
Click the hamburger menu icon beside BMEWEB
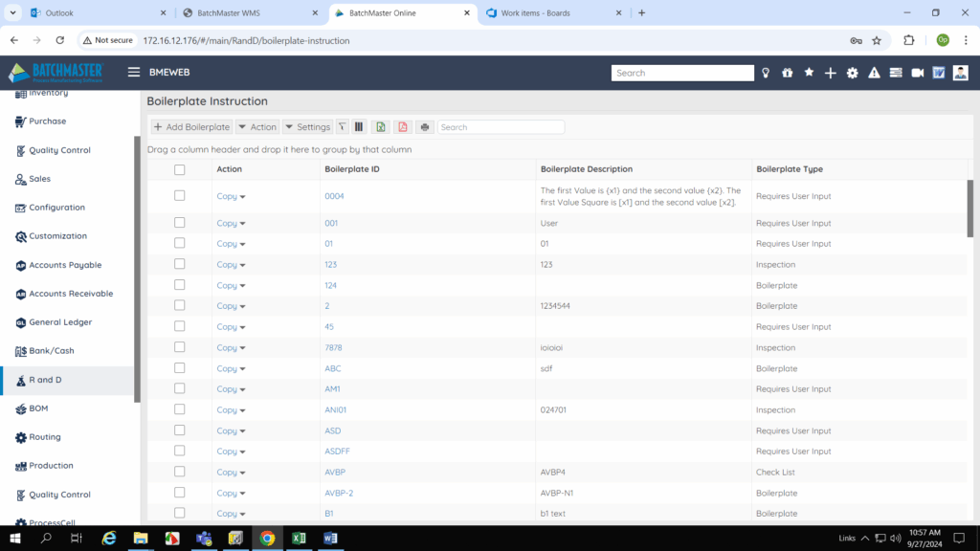click(x=133, y=73)
